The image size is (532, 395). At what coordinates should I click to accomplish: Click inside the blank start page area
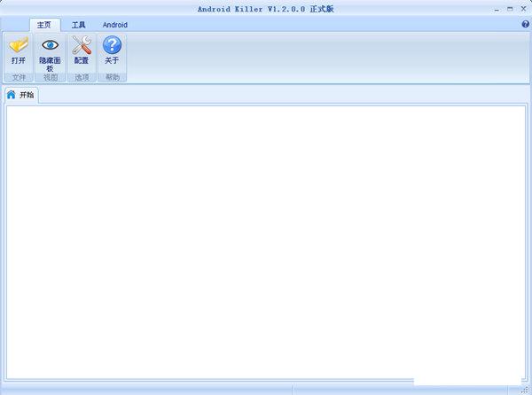266,239
